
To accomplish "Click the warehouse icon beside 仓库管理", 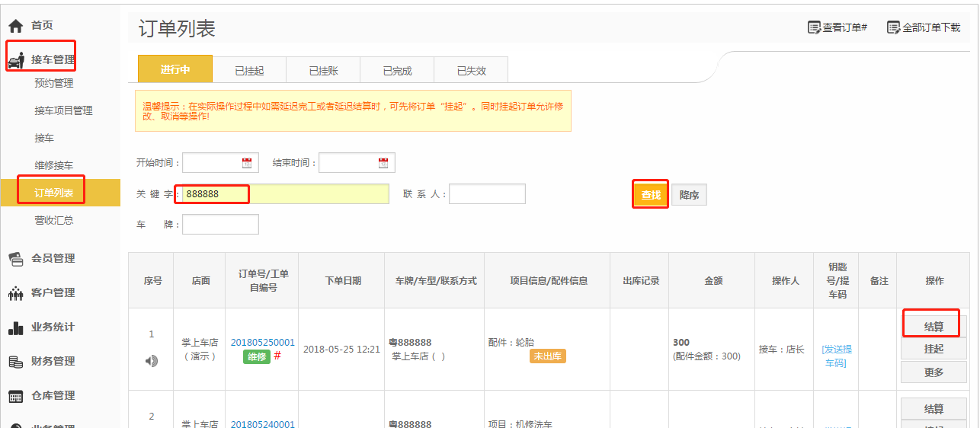I will 15,396.
